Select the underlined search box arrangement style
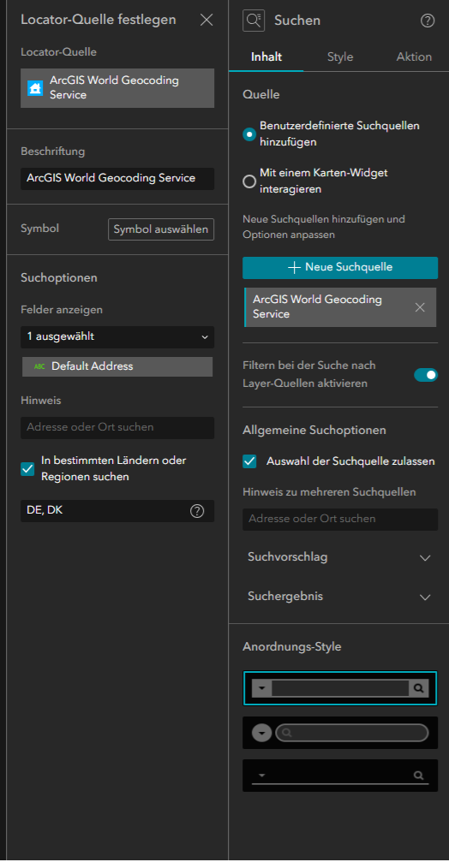Image resolution: width=449 pixels, height=868 pixels. point(340,775)
